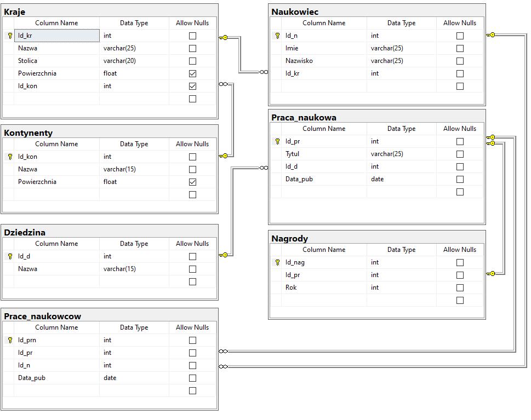Click the Stolica column name in Kraje

pos(27,61)
